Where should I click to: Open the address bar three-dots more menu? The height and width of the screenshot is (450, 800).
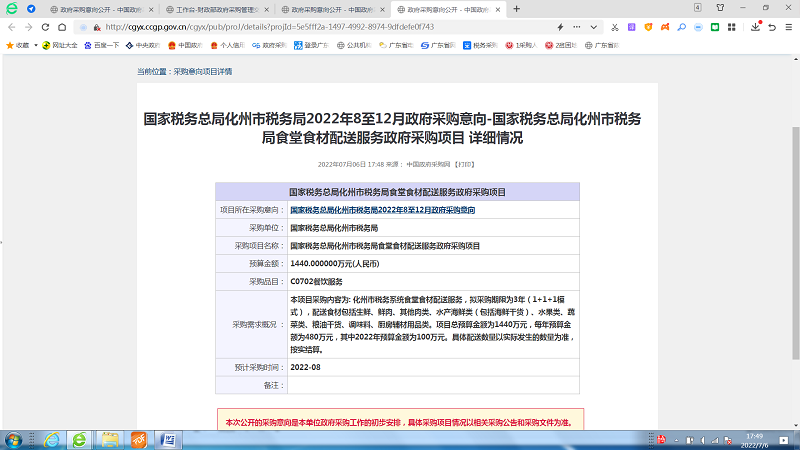(x=576, y=27)
